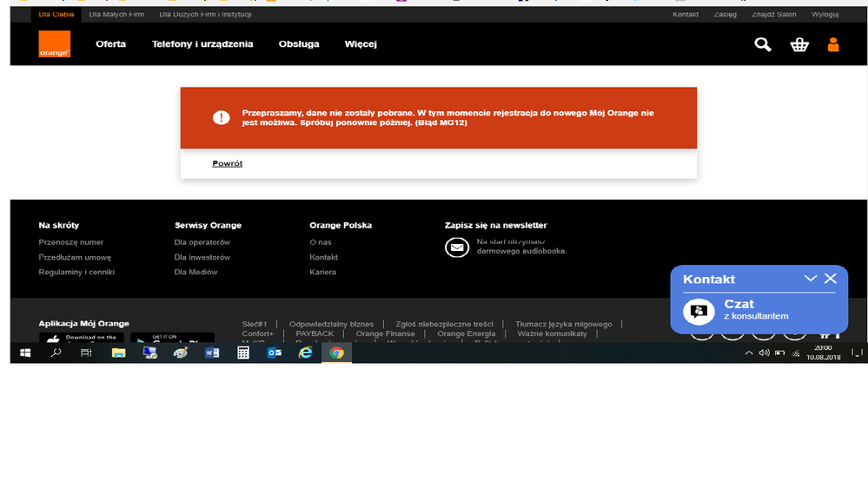Click the taskbar volume icon
Image resolution: width=868 pixels, height=488 pixels.
click(764, 353)
